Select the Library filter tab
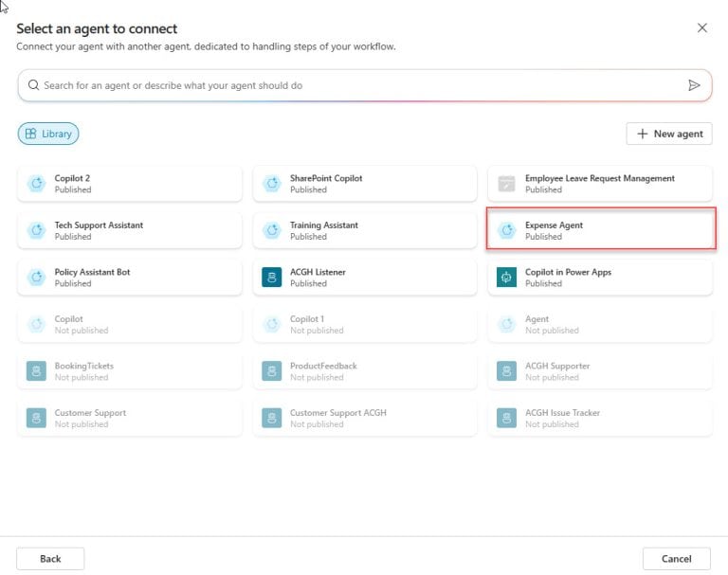728x575 pixels. 48,135
